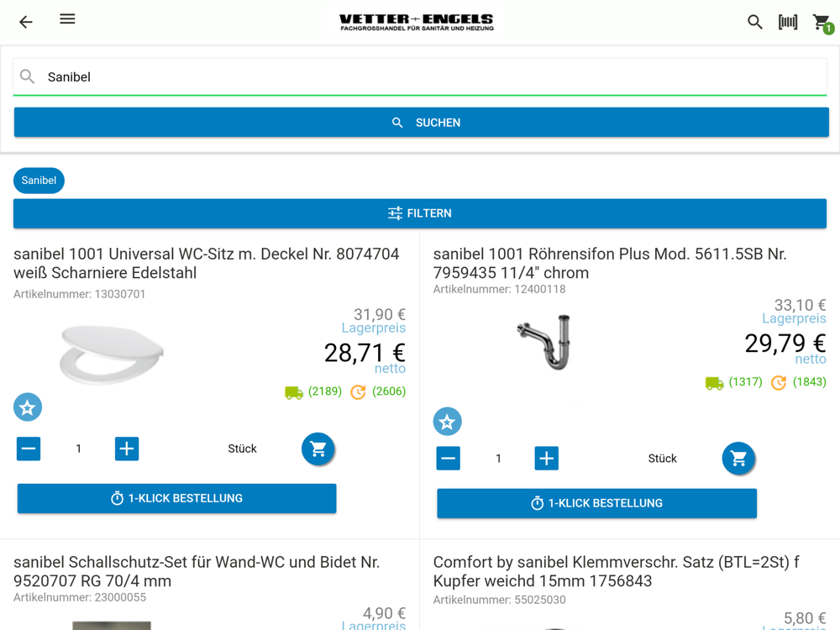Viewport: 840px width, 630px height.
Task: Open the shopping cart
Action: pos(823,23)
